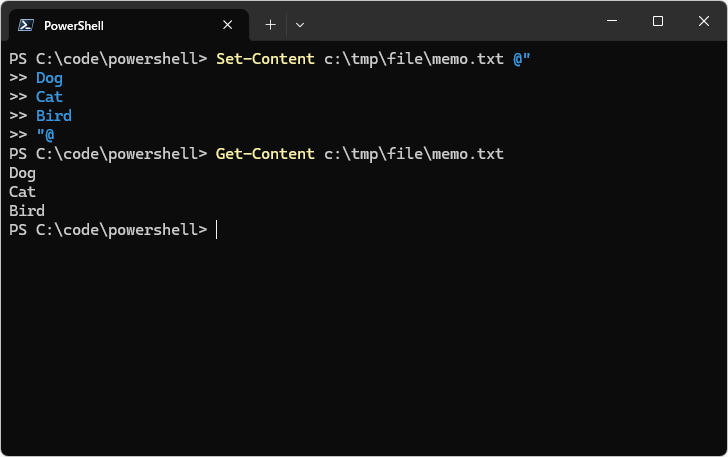Close the terminal window
Viewport: 728px width, 457px height.
point(703,21)
